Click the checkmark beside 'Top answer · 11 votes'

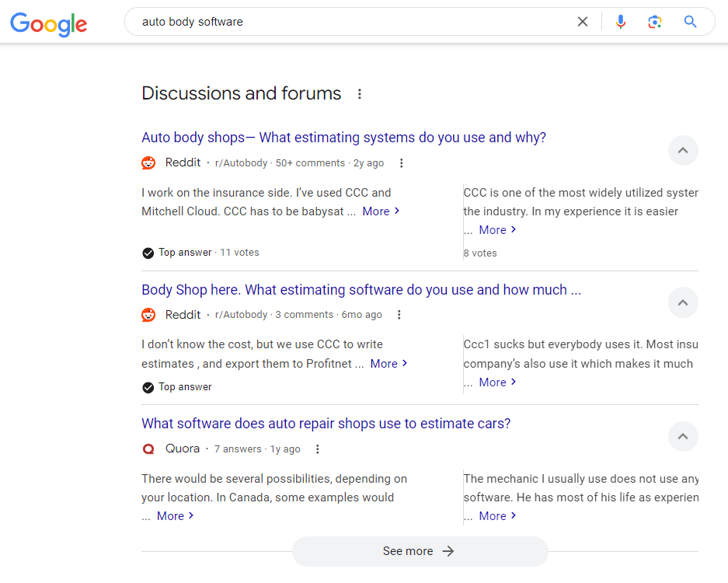click(148, 253)
